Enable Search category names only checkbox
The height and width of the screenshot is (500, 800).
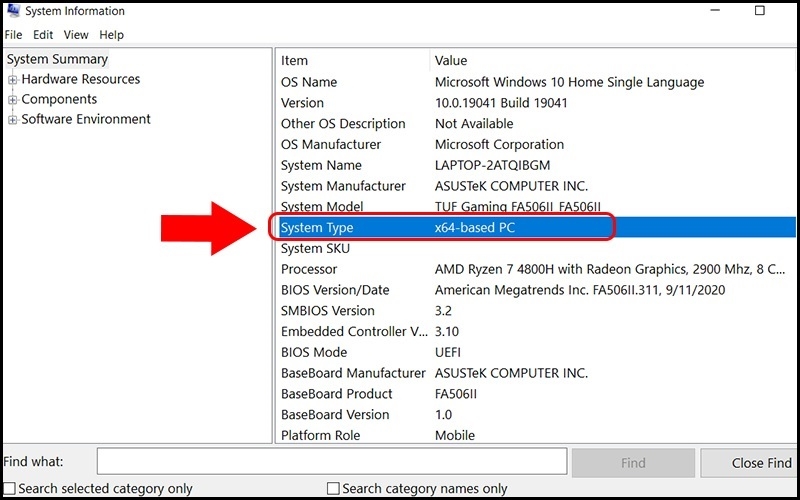pyautogui.click(x=333, y=489)
